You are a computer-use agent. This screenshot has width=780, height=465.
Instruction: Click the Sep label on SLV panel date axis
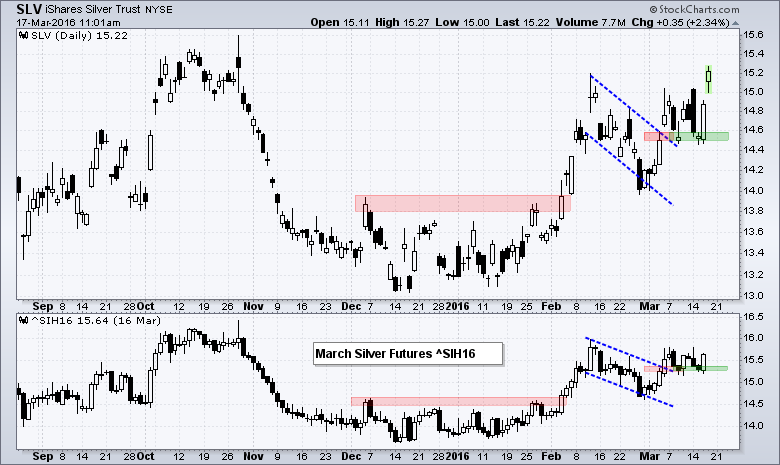pos(43,306)
